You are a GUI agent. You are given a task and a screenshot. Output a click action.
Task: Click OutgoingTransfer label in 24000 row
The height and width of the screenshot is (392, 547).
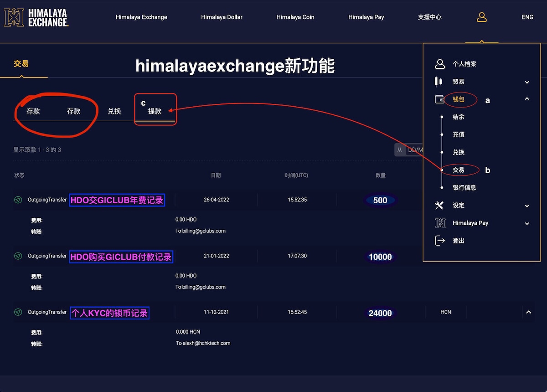(x=47, y=312)
